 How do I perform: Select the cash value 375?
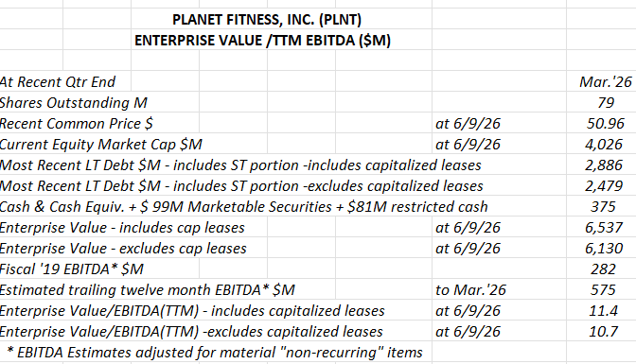coord(603,207)
